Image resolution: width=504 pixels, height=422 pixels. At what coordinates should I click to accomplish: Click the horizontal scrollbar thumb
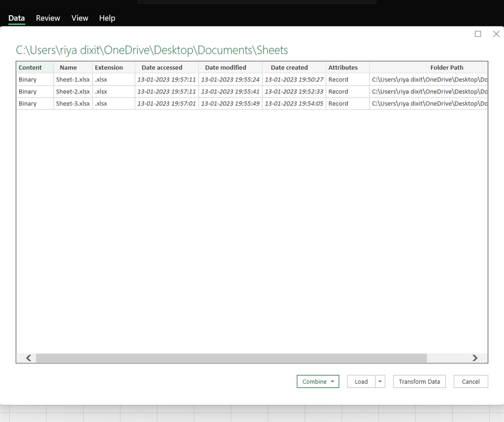coord(231,358)
